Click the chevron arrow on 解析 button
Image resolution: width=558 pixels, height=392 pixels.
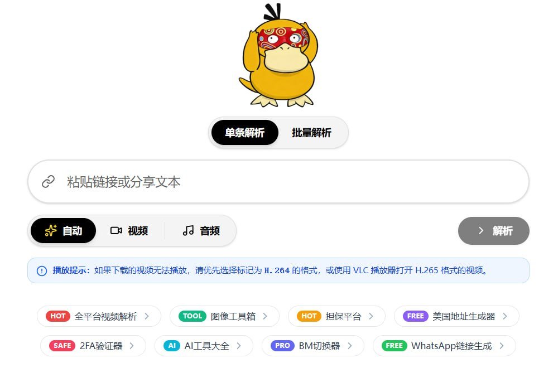point(481,230)
